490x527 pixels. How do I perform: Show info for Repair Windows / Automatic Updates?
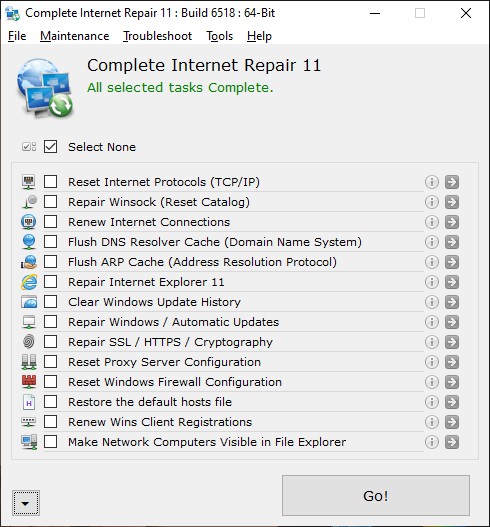(432, 322)
